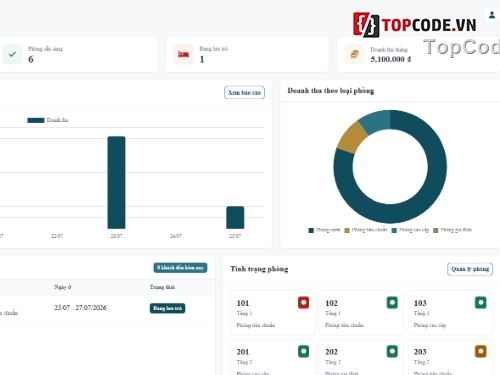
Task: Click room 101 red status icon
Action: click(x=303, y=303)
